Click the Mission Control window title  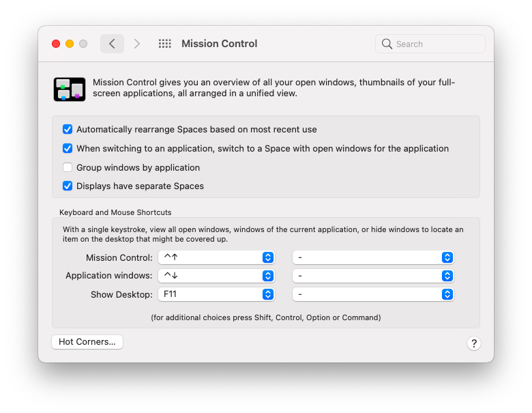pos(219,44)
